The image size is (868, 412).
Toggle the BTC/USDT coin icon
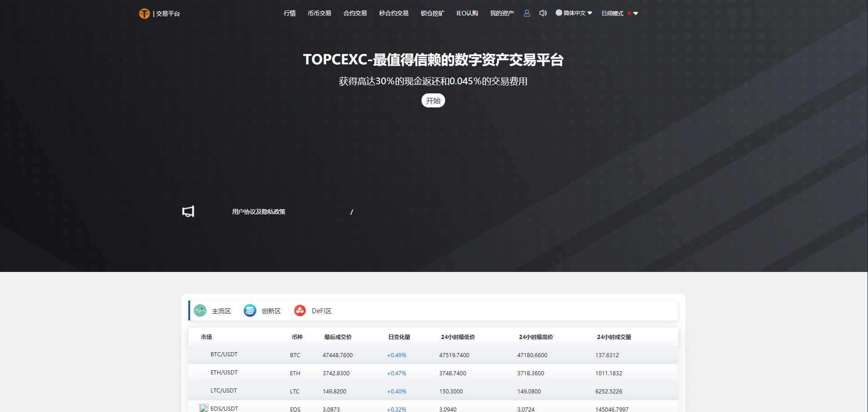tap(203, 354)
